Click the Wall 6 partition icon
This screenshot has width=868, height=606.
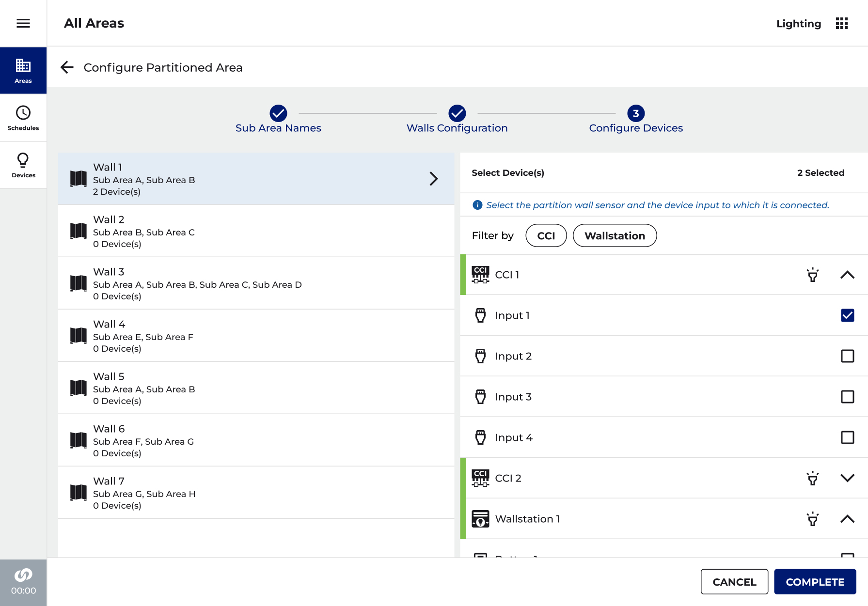(79, 440)
